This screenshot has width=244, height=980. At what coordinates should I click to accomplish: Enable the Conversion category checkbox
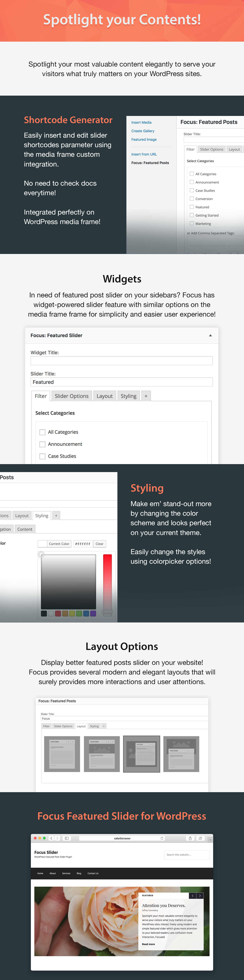point(192,199)
